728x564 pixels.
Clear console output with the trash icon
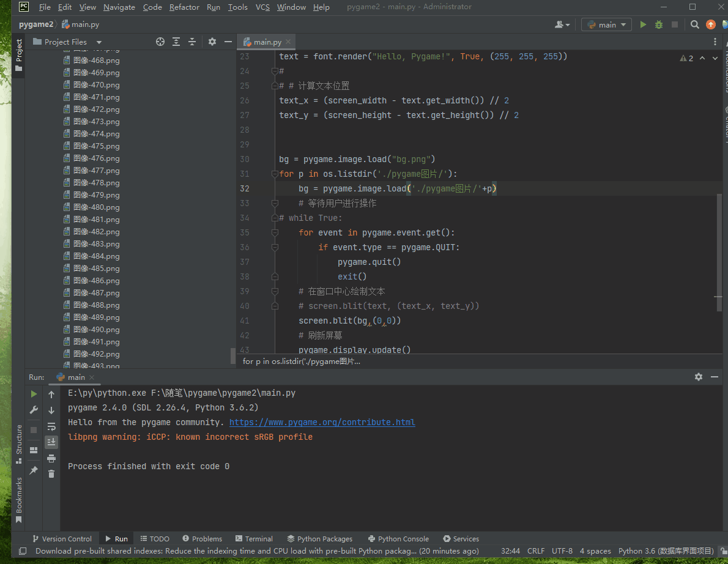point(51,474)
